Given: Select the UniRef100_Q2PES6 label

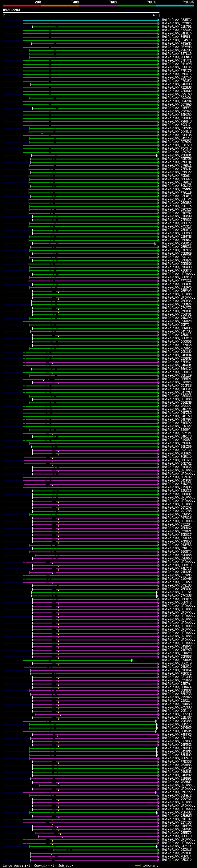Looking at the screenshot, I should click(176, 67).
